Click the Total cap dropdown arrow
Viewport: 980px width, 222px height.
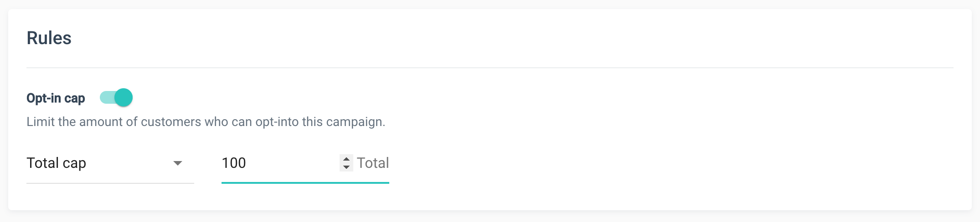[178, 163]
